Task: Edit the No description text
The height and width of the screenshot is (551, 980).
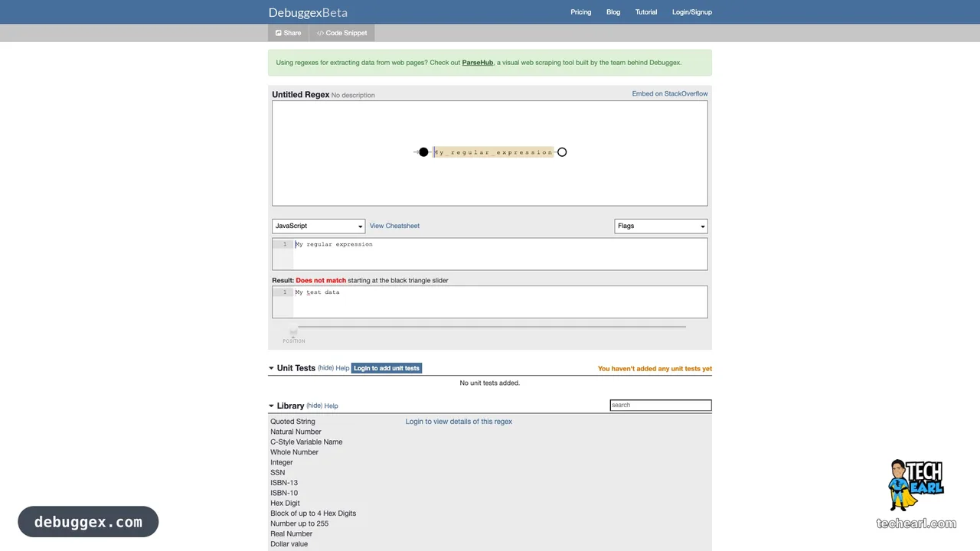Action: 353,96
